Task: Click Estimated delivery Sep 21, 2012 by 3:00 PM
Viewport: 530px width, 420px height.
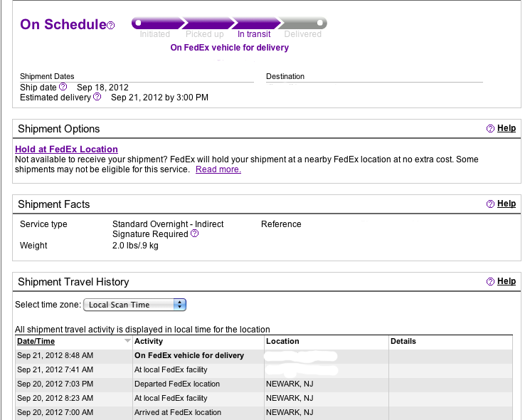Action: tap(159, 98)
